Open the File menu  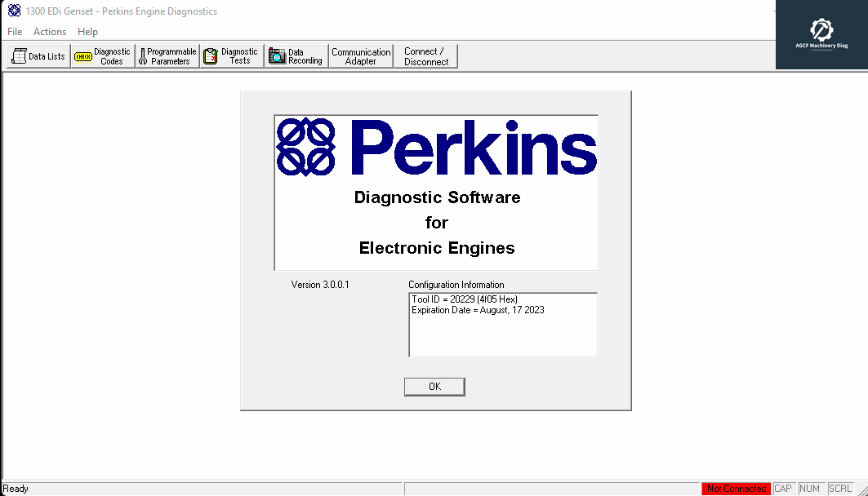coord(14,32)
